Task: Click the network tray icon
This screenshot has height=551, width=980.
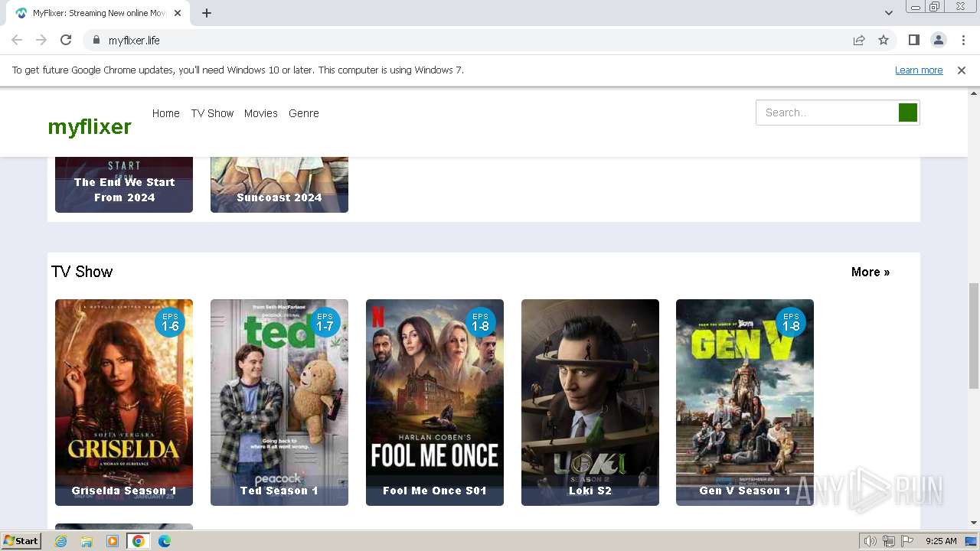Action: [889, 541]
